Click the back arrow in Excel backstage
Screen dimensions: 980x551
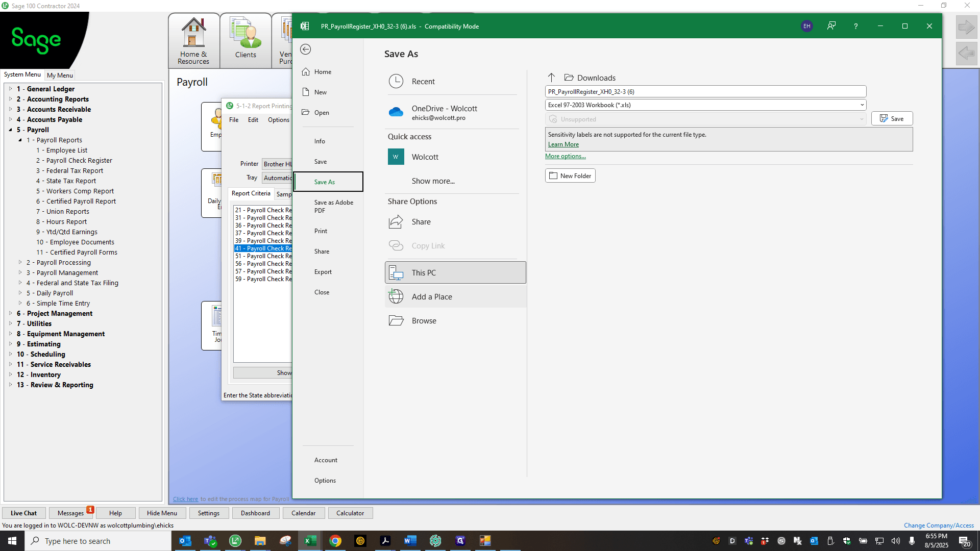pyautogui.click(x=305, y=49)
